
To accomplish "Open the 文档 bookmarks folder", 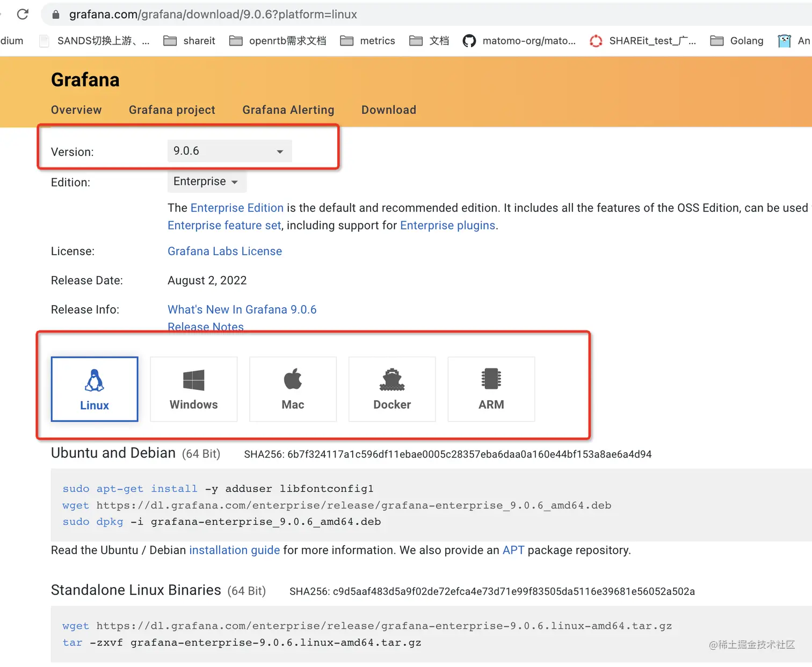I will click(x=429, y=41).
